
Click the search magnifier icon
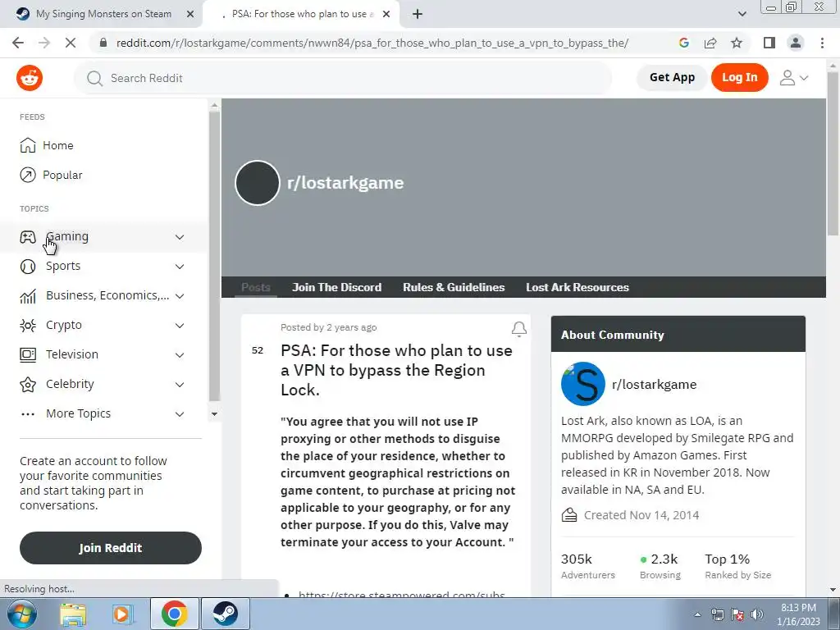coord(95,78)
